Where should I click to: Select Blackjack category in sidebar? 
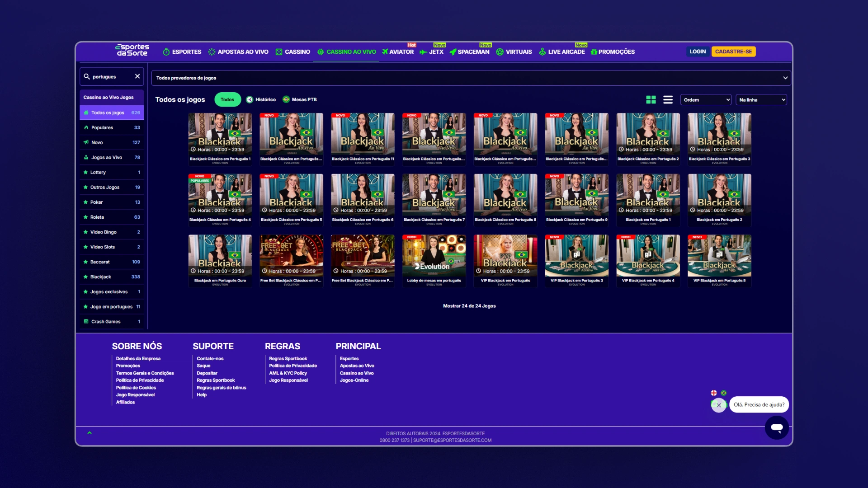coord(112,277)
